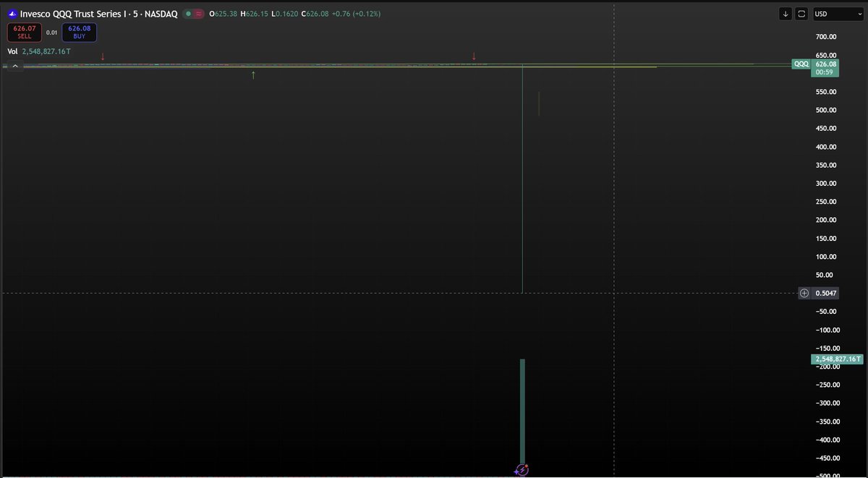Click the volume label 2,548,827.16T on axis
Viewport: 868px width, 478px height.
pyautogui.click(x=838, y=359)
